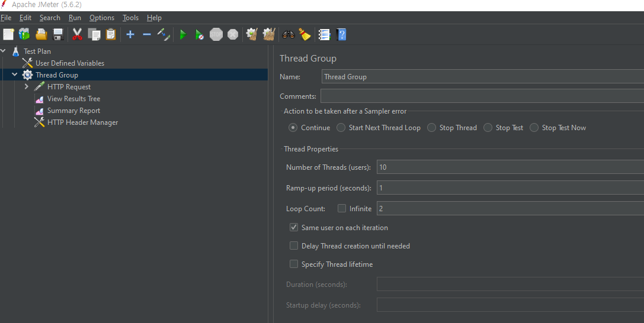The image size is (644, 323).
Task: Click the disabled Startup delay field
Action: coord(510,305)
